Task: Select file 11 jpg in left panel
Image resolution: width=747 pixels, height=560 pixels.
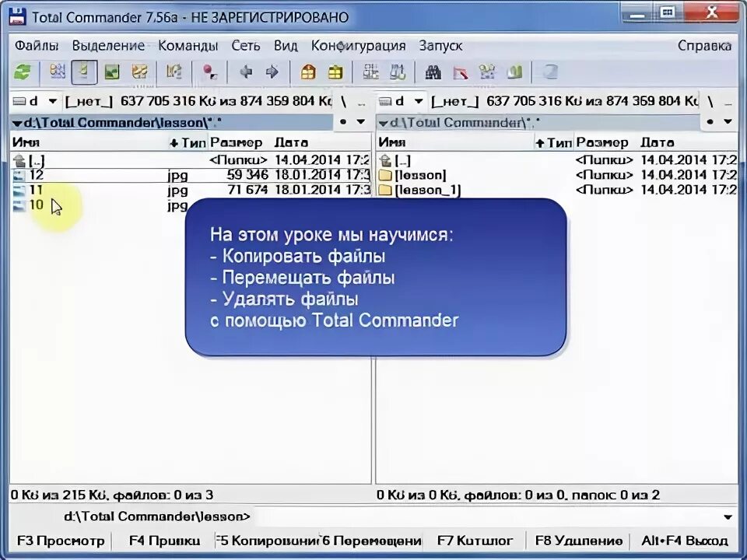Action: coord(191,191)
